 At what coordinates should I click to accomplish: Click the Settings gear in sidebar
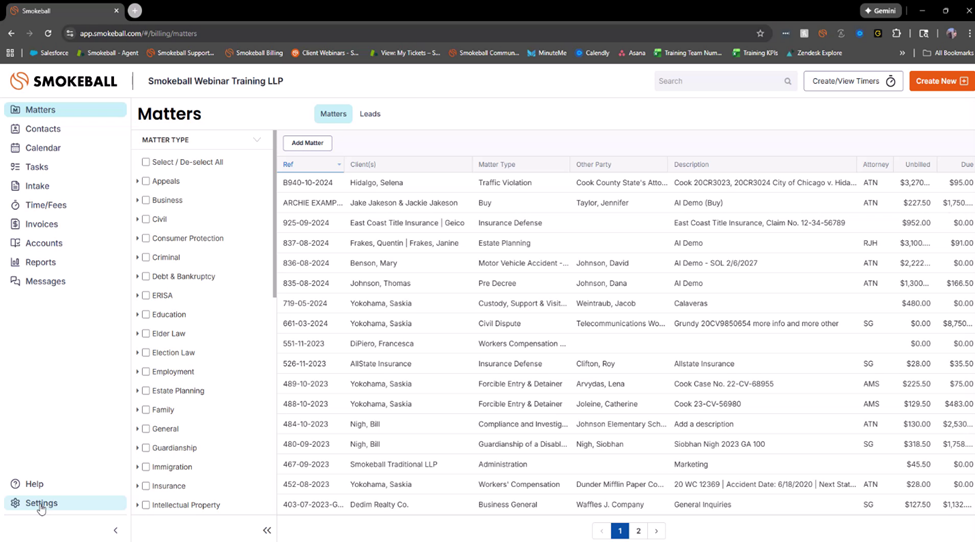point(15,503)
